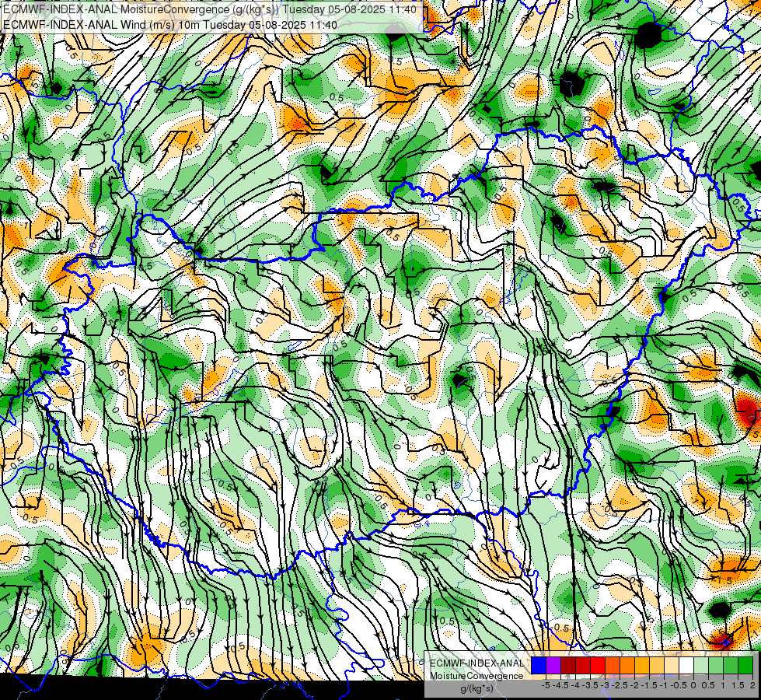The width and height of the screenshot is (761, 700).
Task: Pick the red-orange swatch between -3 and -2.5
Action: 613,666
